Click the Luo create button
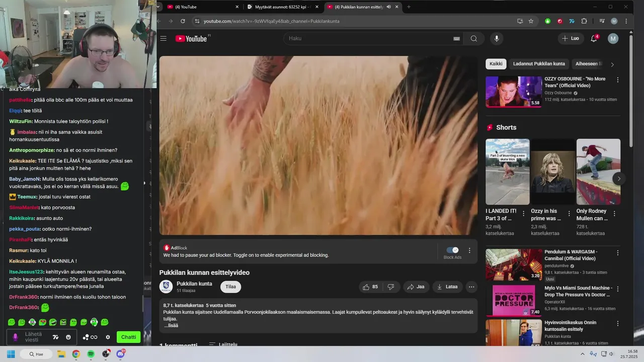Image resolution: width=644 pixels, height=362 pixels. point(571,38)
